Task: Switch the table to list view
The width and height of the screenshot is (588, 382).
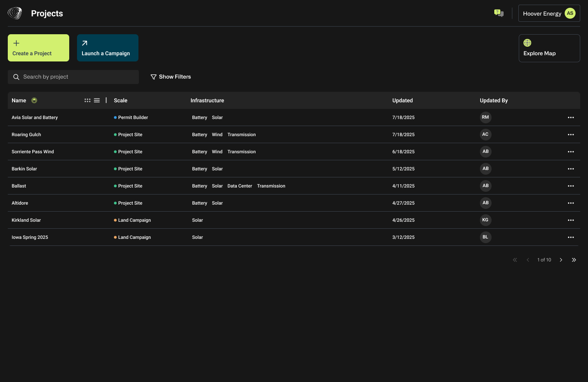Action: click(x=97, y=100)
